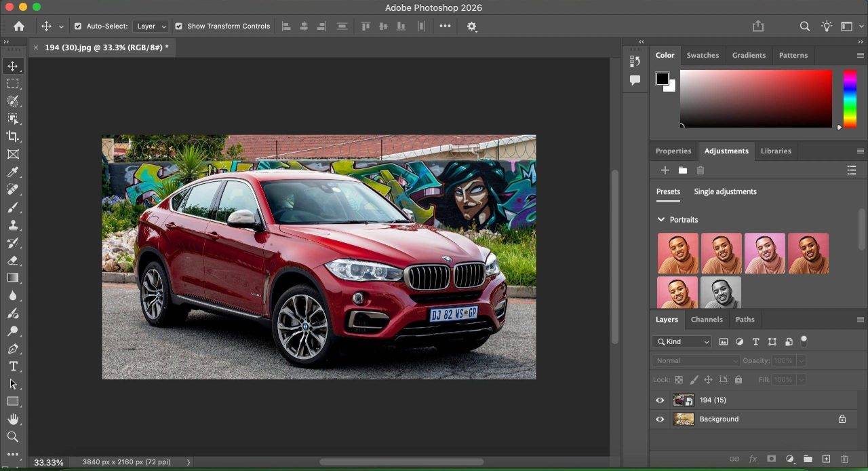
Task: Open the Discover lightbulb panel
Action: [x=827, y=26]
